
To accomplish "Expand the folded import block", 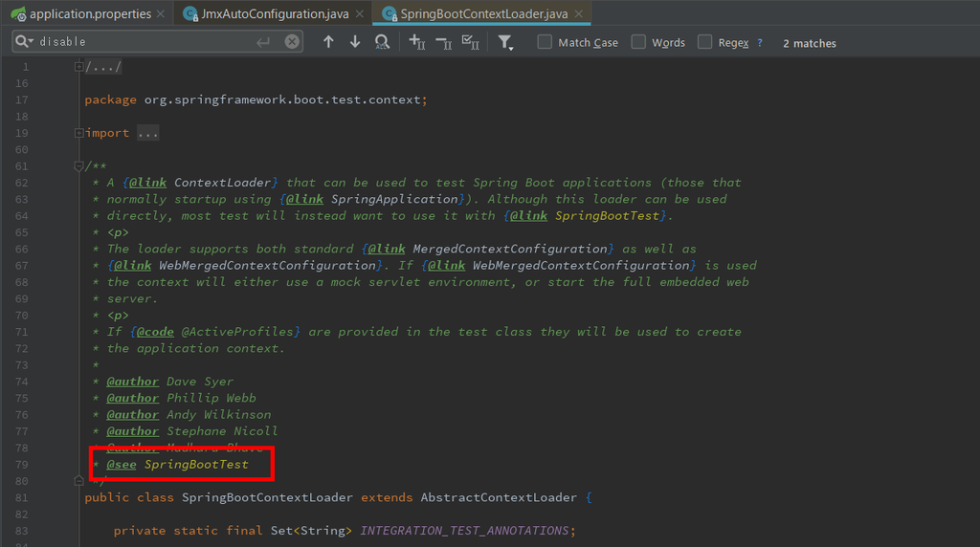I will pos(78,132).
